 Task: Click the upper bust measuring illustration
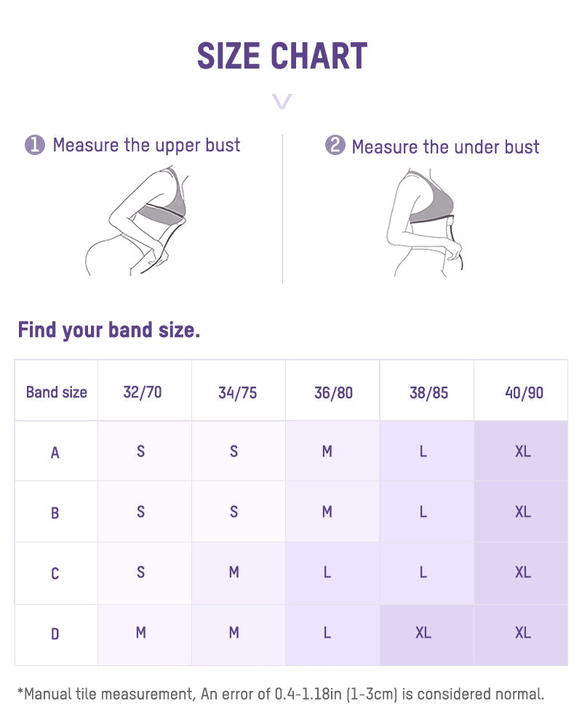pyautogui.click(x=145, y=220)
